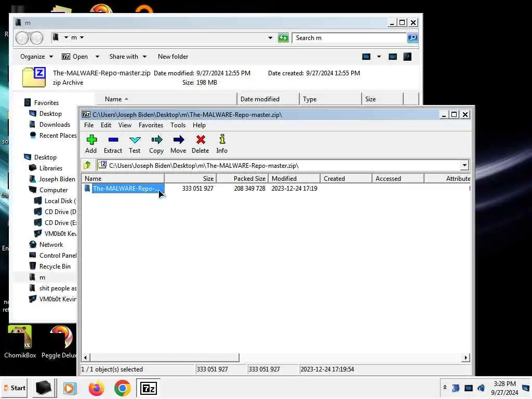Open the Info tool in 7-Zip
Screen dimensions: 532x399
point(222,144)
